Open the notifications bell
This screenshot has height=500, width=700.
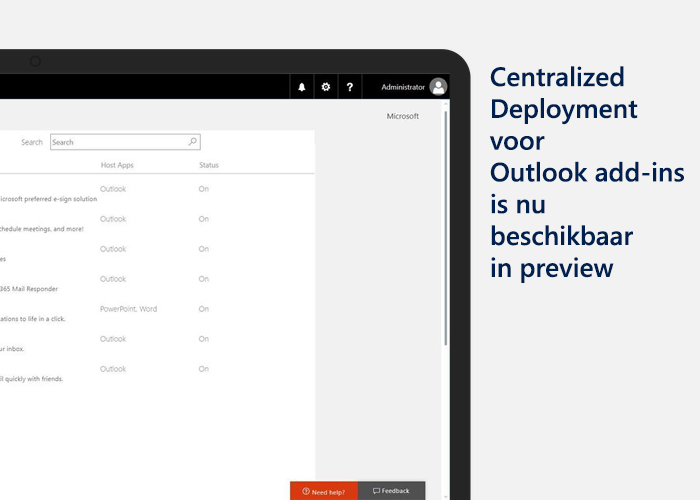coord(302,88)
